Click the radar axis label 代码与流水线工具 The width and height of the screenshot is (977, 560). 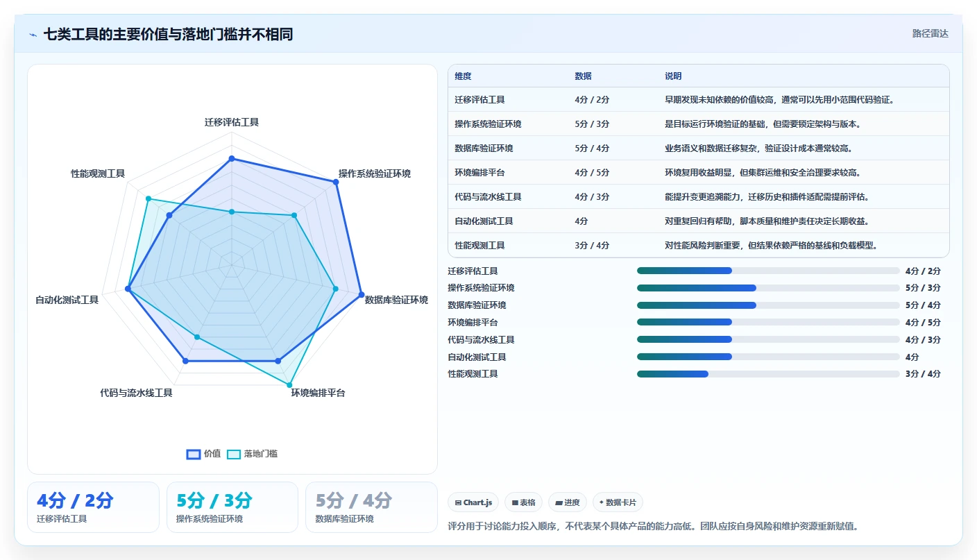[x=136, y=393]
